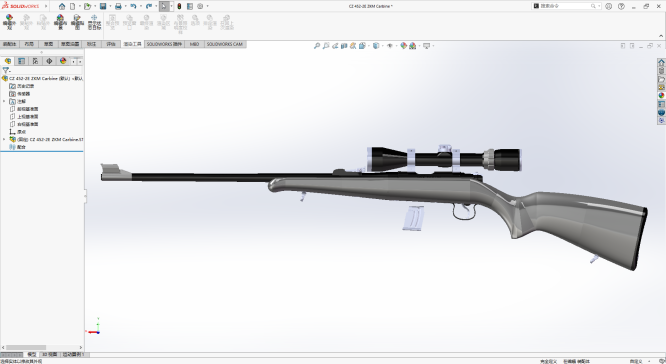Open the View Palette task pane icon
The image size is (666, 364).
click(661, 87)
